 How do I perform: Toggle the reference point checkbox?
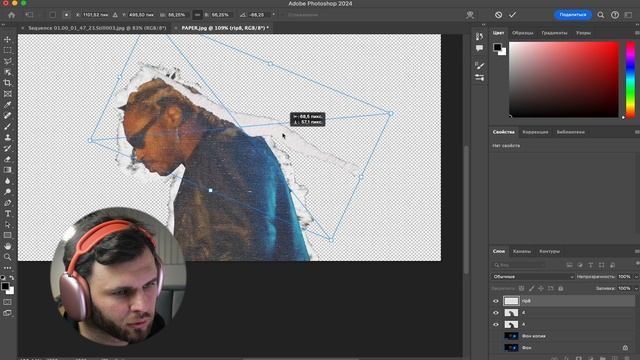[53, 15]
